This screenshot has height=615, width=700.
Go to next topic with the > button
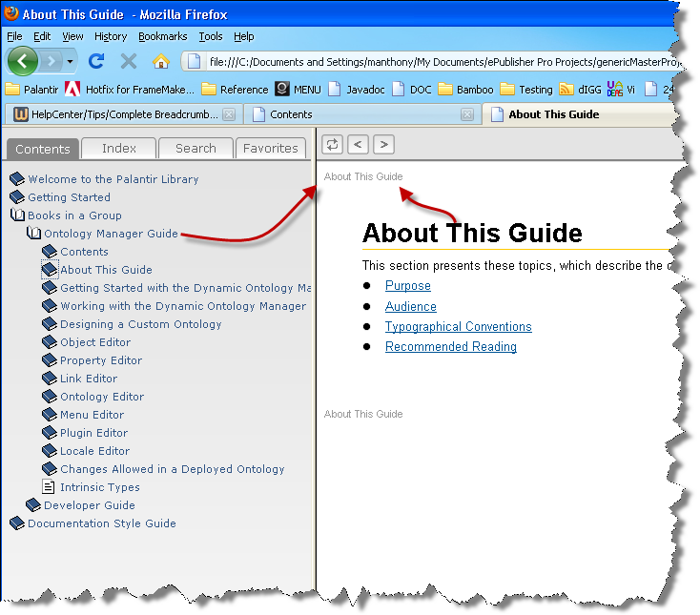(383, 145)
